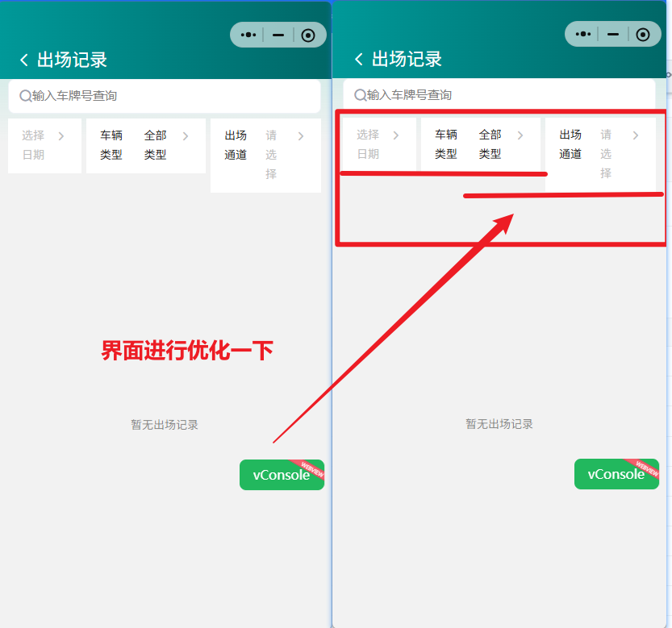The width and height of the screenshot is (672, 628).
Task: Open vConsole in the left panel
Action: tap(281, 475)
